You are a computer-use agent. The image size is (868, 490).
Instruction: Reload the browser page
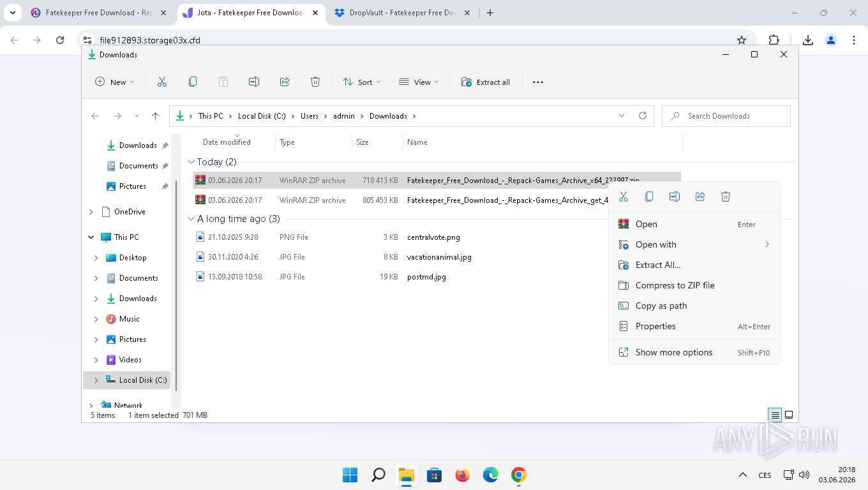60,40
